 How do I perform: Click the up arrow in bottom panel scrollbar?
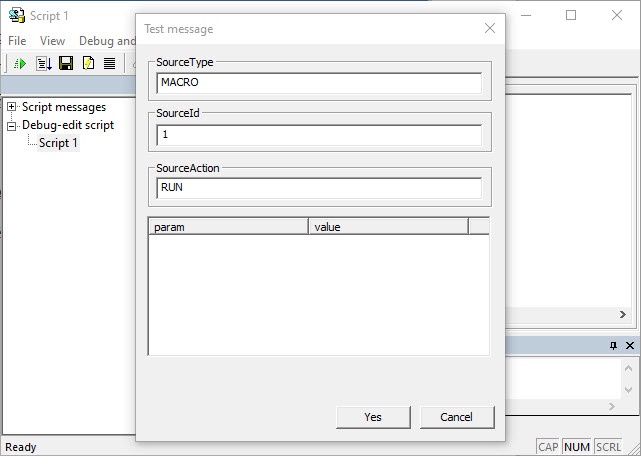pos(628,368)
